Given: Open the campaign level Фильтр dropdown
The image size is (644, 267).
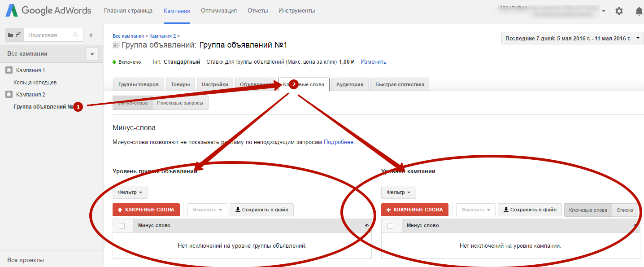Looking at the screenshot, I should coord(398,192).
